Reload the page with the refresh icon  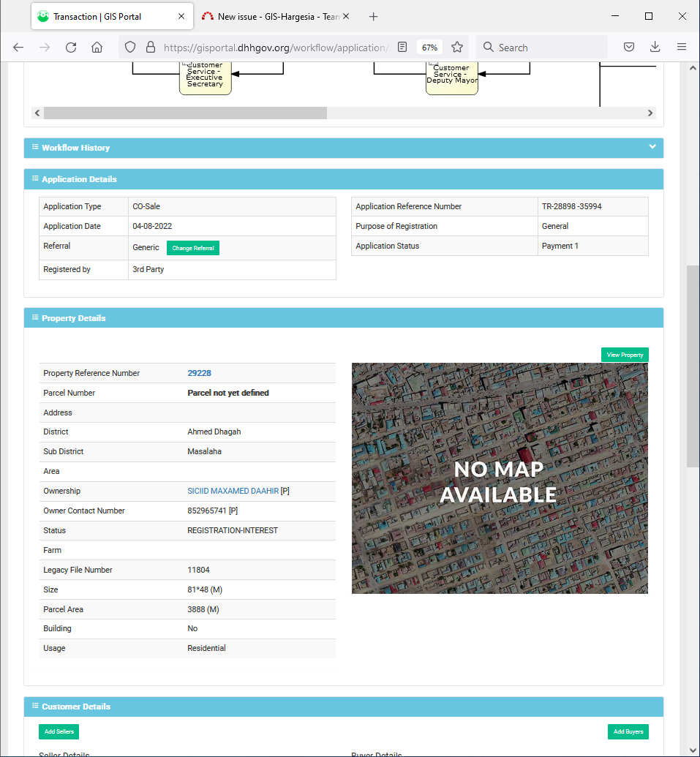(x=71, y=48)
